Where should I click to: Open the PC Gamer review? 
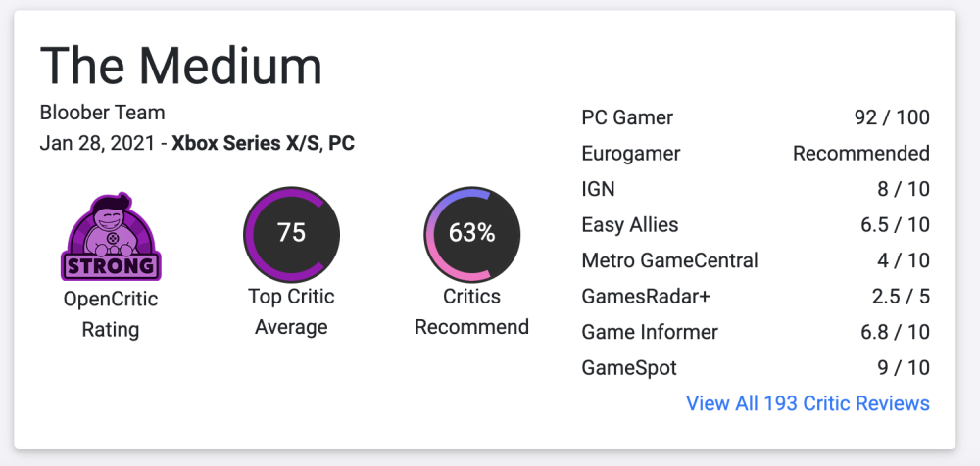pyautogui.click(x=627, y=118)
